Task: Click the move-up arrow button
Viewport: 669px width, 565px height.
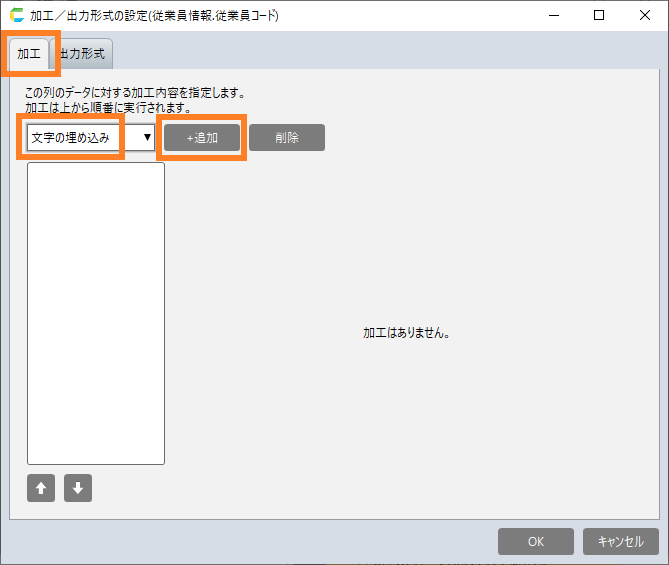Action: pyautogui.click(x=41, y=488)
